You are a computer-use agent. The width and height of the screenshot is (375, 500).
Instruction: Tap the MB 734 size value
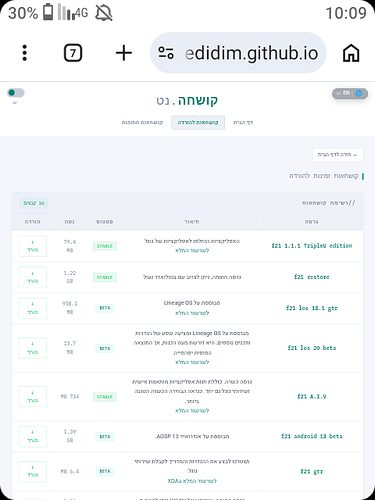tap(70, 397)
